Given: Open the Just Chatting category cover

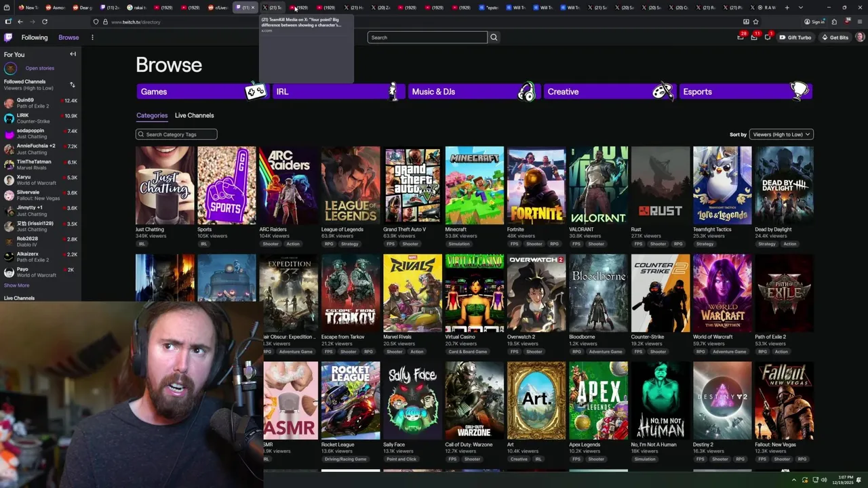Looking at the screenshot, I should 165,185.
